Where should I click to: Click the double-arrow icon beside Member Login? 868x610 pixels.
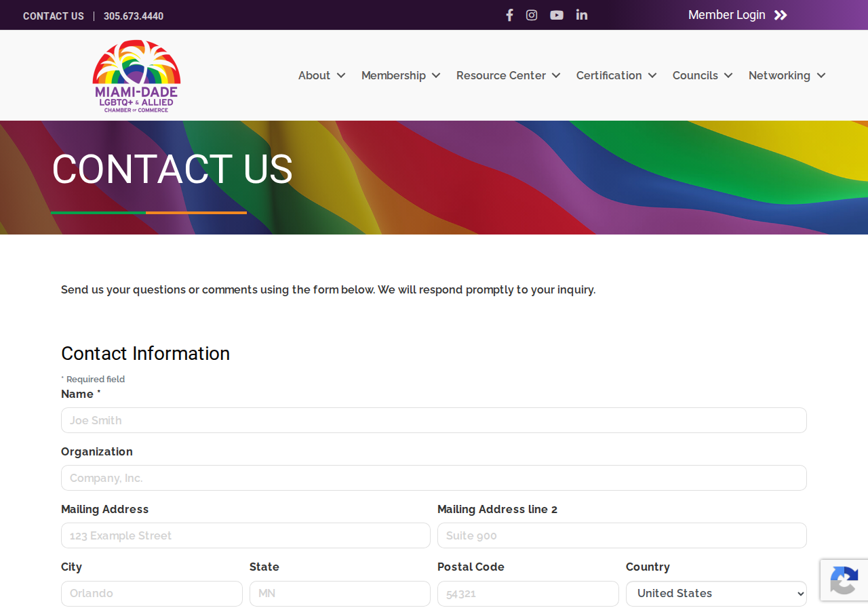[x=781, y=15]
